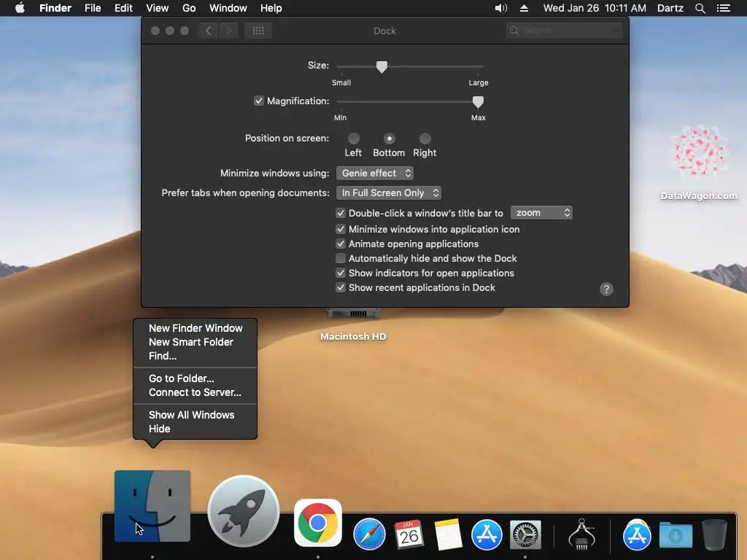Open Help menu in menu bar

271,8
